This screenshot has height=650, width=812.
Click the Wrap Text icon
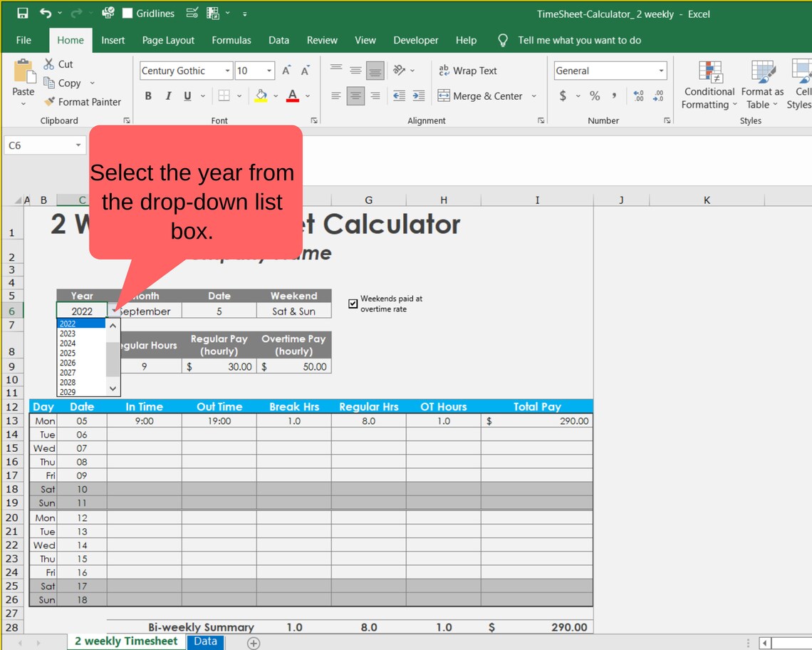(x=468, y=71)
